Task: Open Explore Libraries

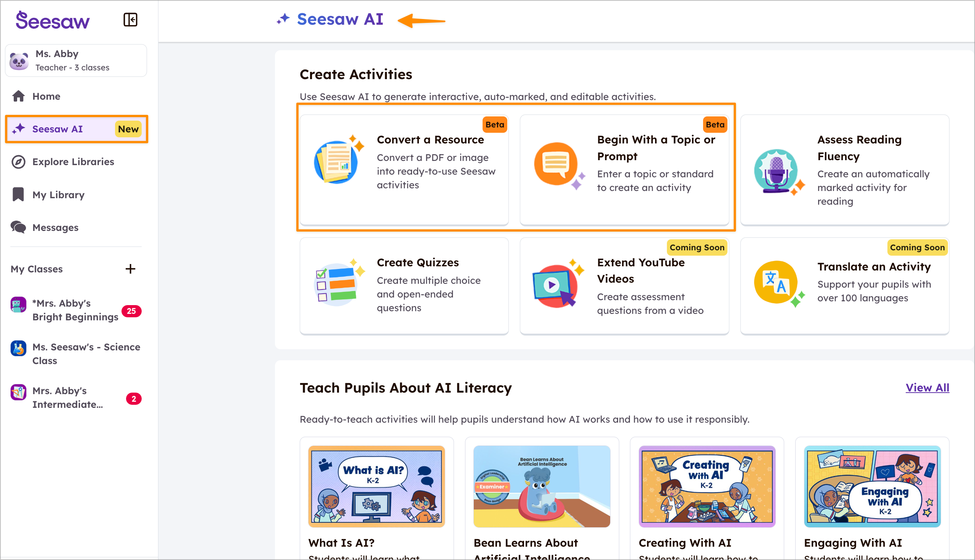Action: [x=73, y=162]
